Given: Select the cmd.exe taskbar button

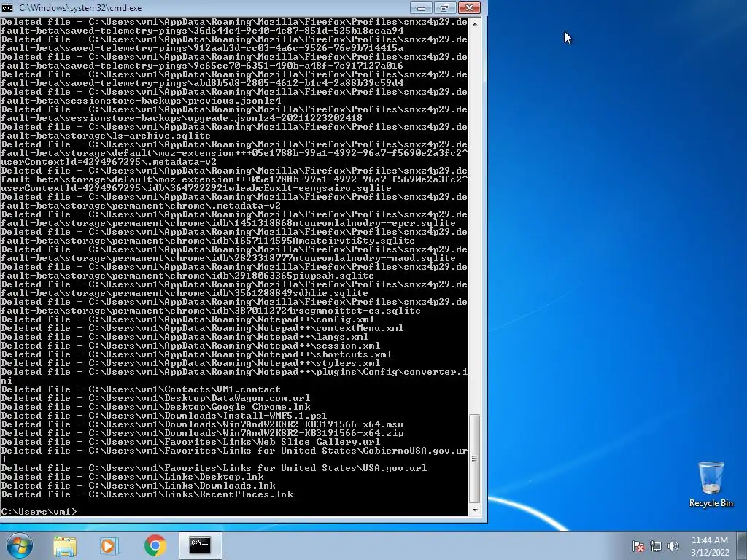Looking at the screenshot, I should (200, 545).
